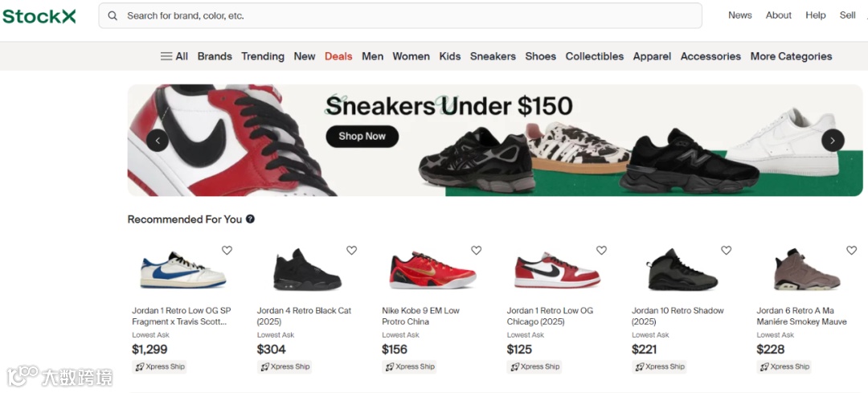Expand the Sneakers category menu
The width and height of the screenshot is (868, 393).
click(493, 56)
